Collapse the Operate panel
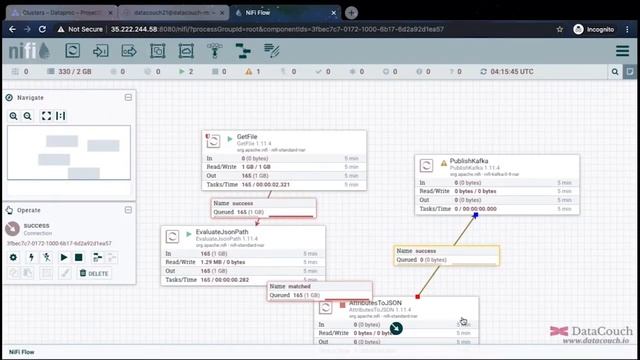Image resolution: width=640 pixels, height=360 pixels. [x=128, y=210]
